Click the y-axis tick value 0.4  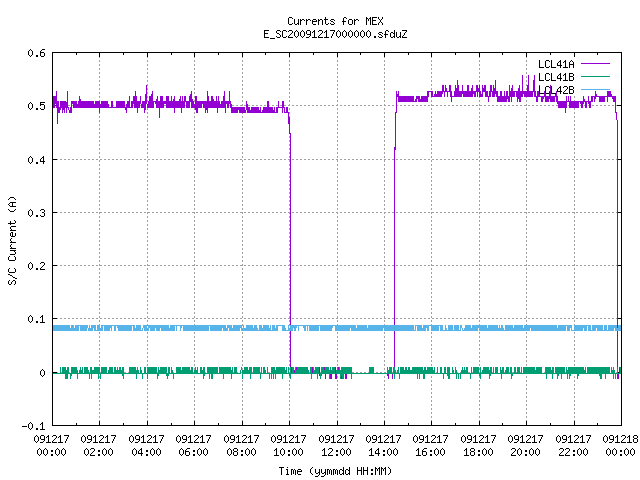tap(36, 160)
